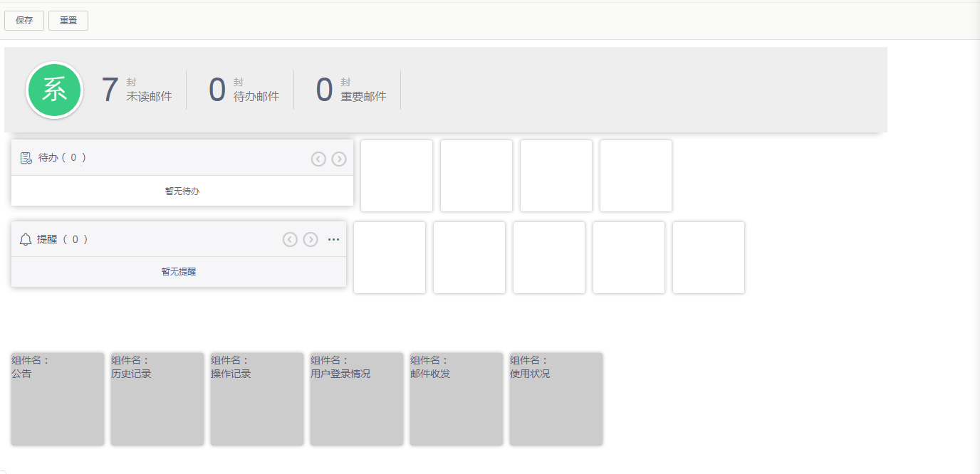Open the 0 重要邮件 counter

coord(351,90)
